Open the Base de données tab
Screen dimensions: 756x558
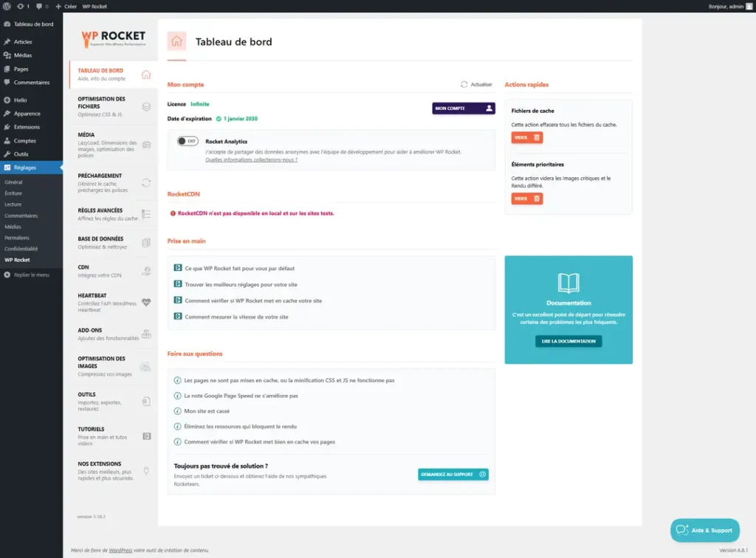114,242
